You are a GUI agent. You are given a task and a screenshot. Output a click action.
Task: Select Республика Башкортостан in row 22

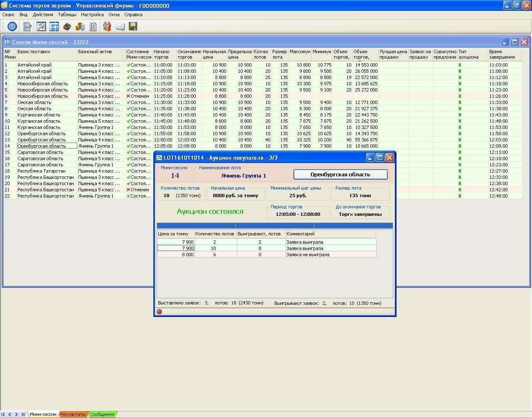47,196
